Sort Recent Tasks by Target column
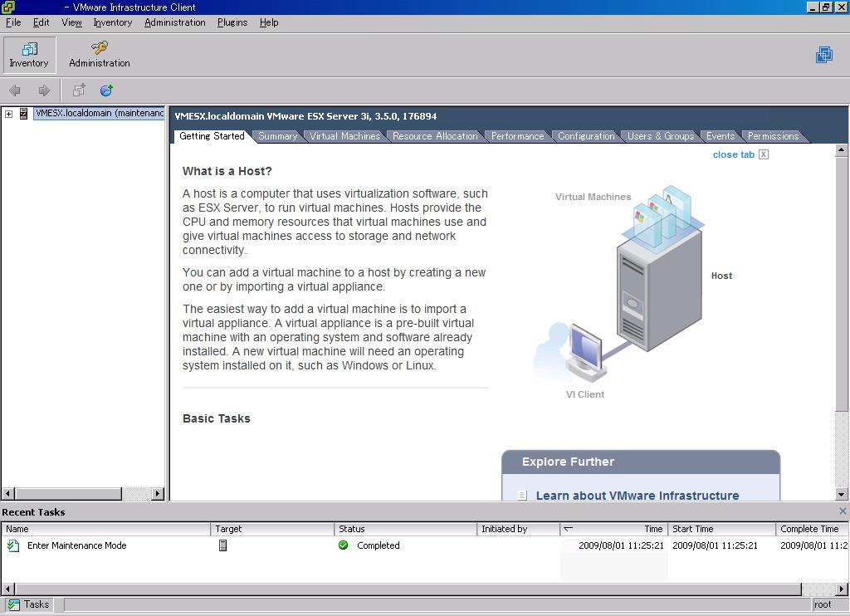850x616 pixels. click(x=272, y=529)
